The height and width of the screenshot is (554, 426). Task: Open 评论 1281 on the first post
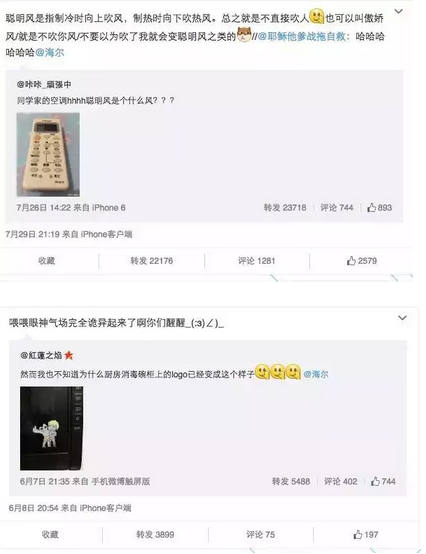click(256, 261)
